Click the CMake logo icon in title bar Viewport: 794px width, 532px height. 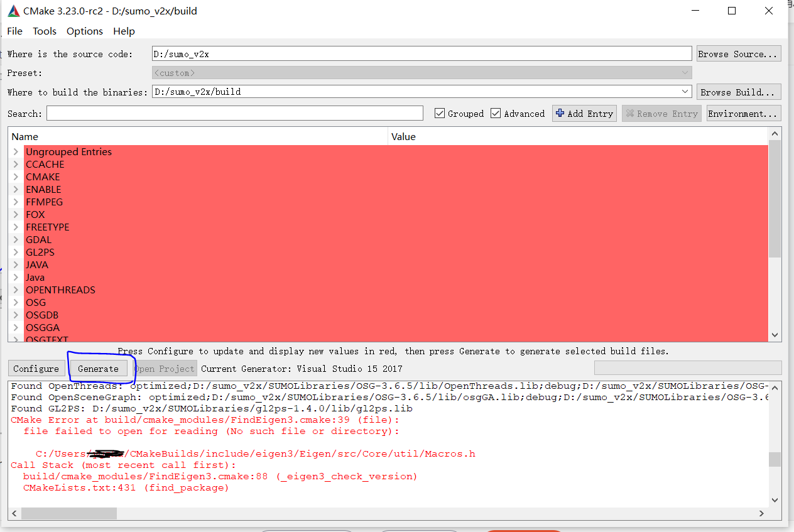(x=13, y=11)
